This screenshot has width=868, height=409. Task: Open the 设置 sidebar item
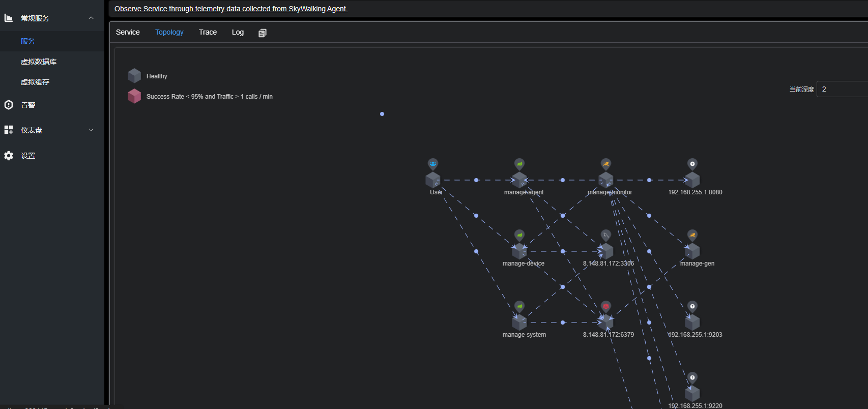click(x=52, y=156)
